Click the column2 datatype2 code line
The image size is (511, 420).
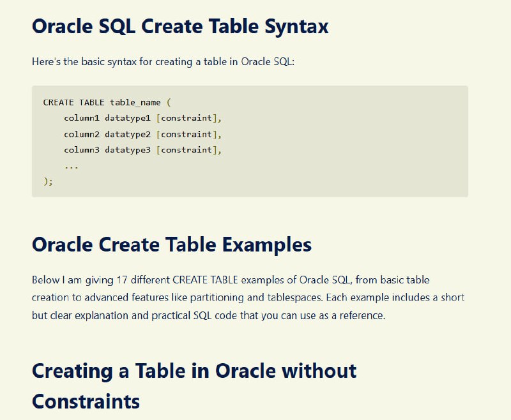142,134
